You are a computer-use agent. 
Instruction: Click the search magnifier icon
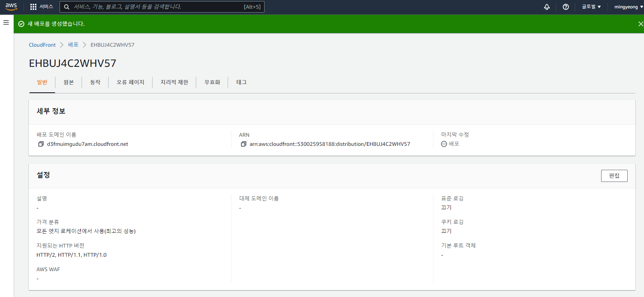(66, 7)
